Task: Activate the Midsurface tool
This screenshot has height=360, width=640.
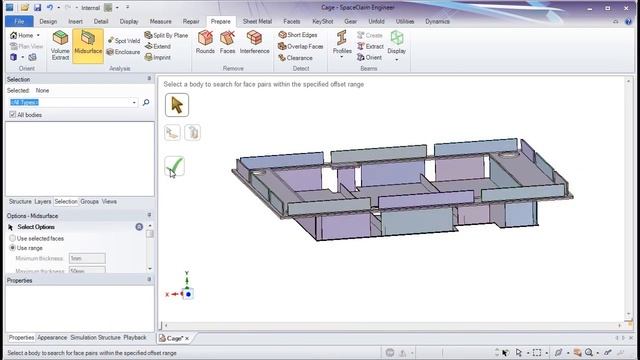Action: pos(88,45)
